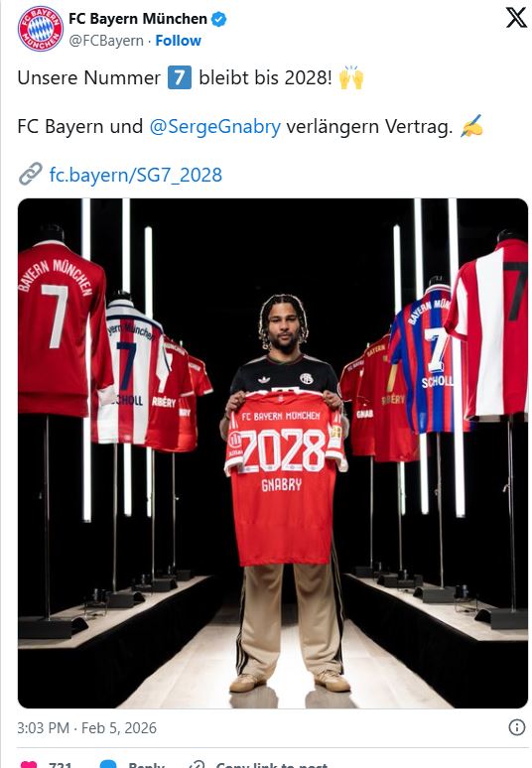Open the fc.bayern/SG7_2028 link
Viewport: 532px width, 768px height.
coord(136,175)
